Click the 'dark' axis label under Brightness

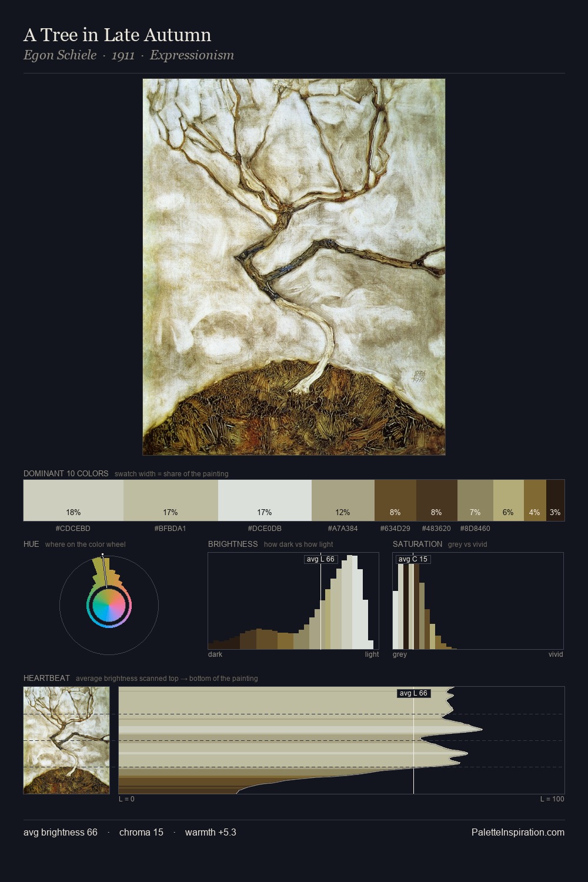pos(215,654)
